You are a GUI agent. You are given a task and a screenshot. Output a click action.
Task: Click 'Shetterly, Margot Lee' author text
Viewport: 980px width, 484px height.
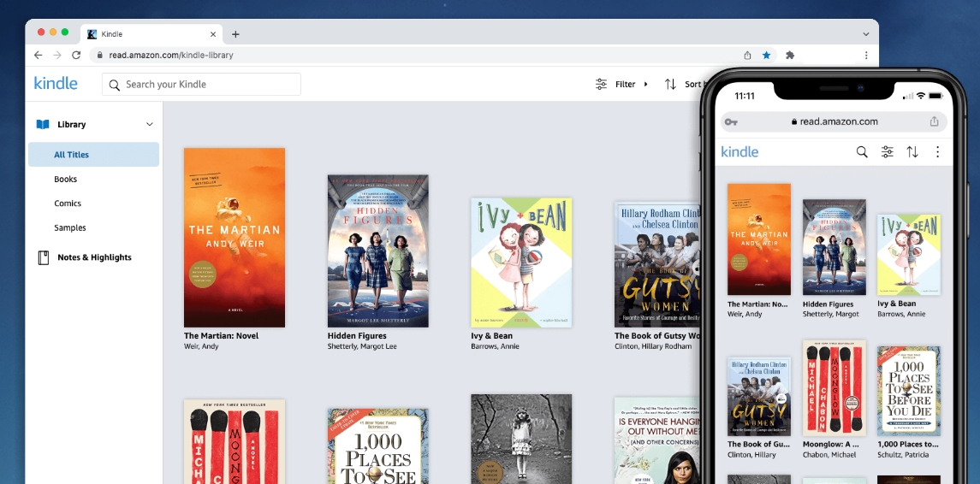click(x=362, y=346)
